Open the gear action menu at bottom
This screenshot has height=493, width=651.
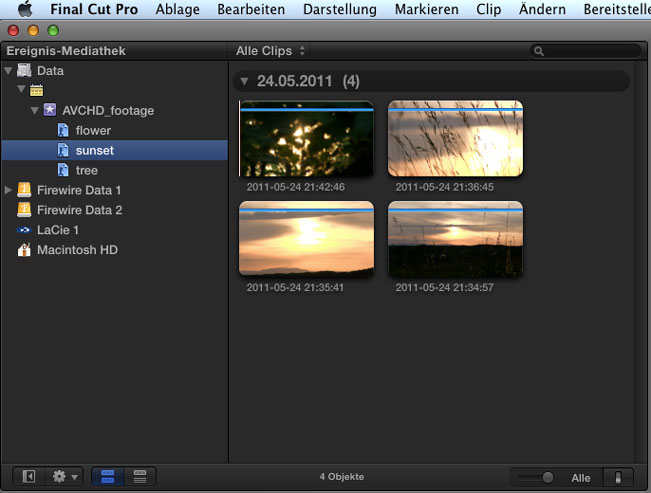coord(67,477)
